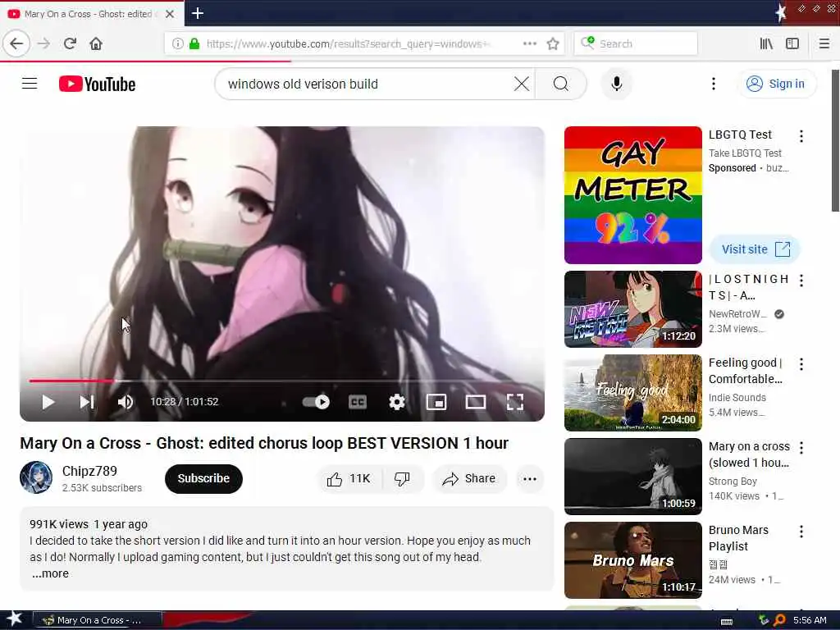The width and height of the screenshot is (840, 630).
Task: Open the Bruno Mars Playlist title
Action: [x=738, y=538]
